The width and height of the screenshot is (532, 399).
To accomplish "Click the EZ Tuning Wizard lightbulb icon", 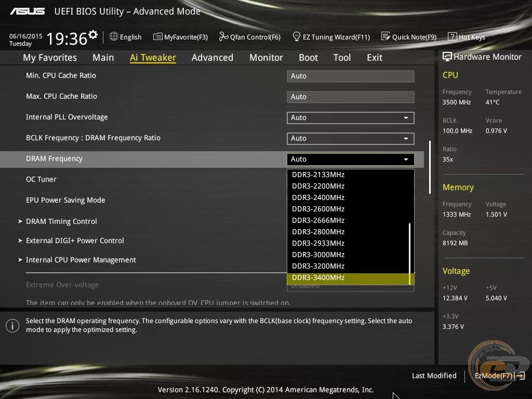I will click(x=297, y=36).
